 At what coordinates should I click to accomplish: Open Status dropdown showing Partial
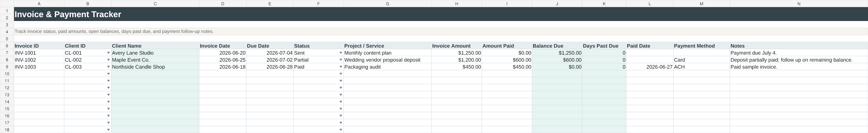click(341, 60)
